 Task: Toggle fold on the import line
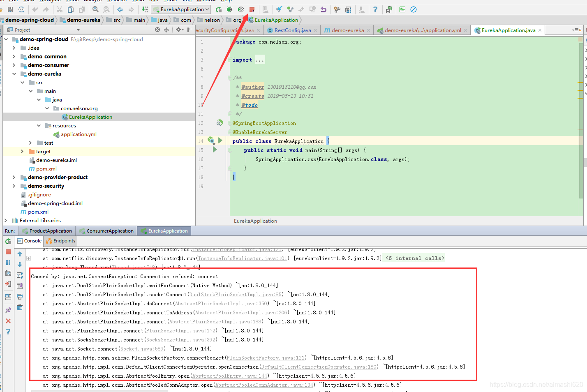(x=230, y=60)
